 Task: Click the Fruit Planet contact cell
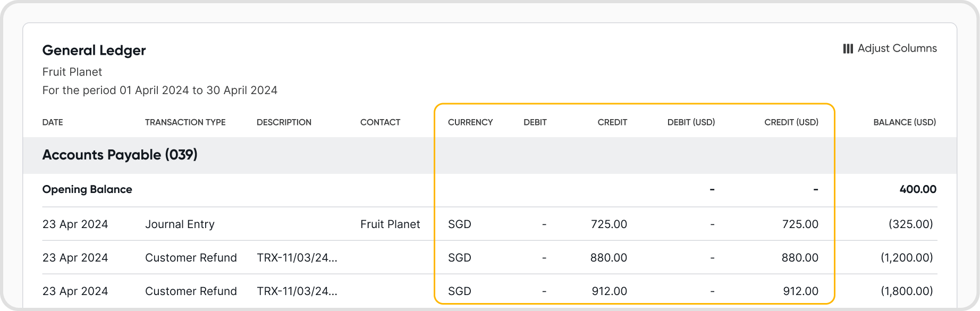click(390, 224)
